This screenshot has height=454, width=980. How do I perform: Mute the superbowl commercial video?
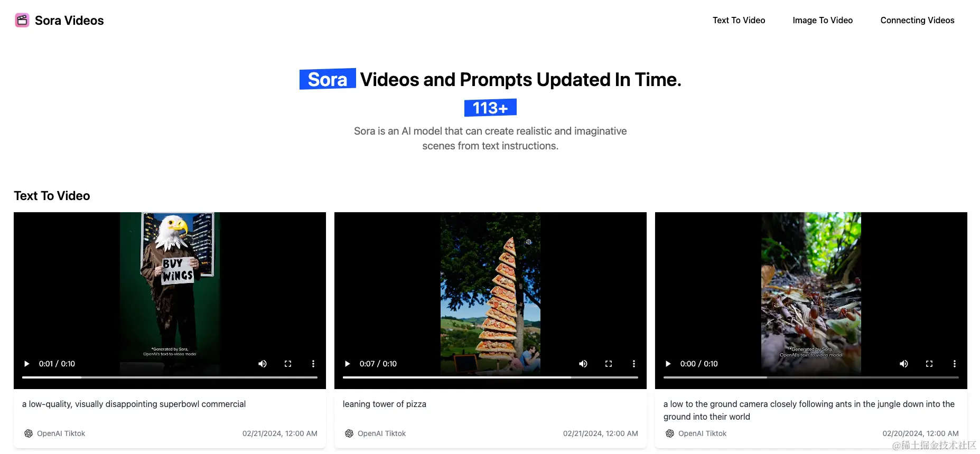(263, 364)
